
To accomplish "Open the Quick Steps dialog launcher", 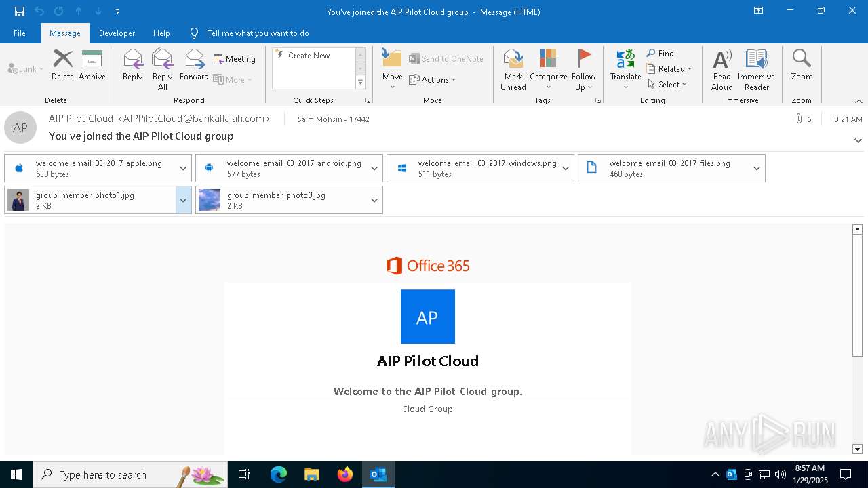I will click(x=368, y=100).
